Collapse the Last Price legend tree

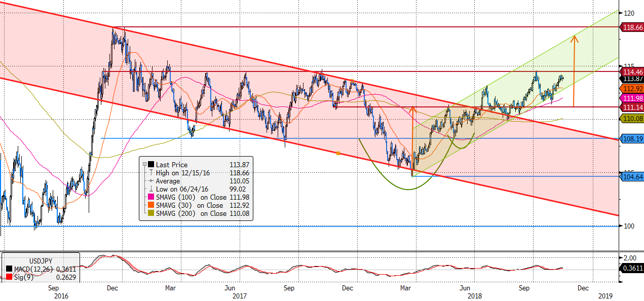coord(145,165)
